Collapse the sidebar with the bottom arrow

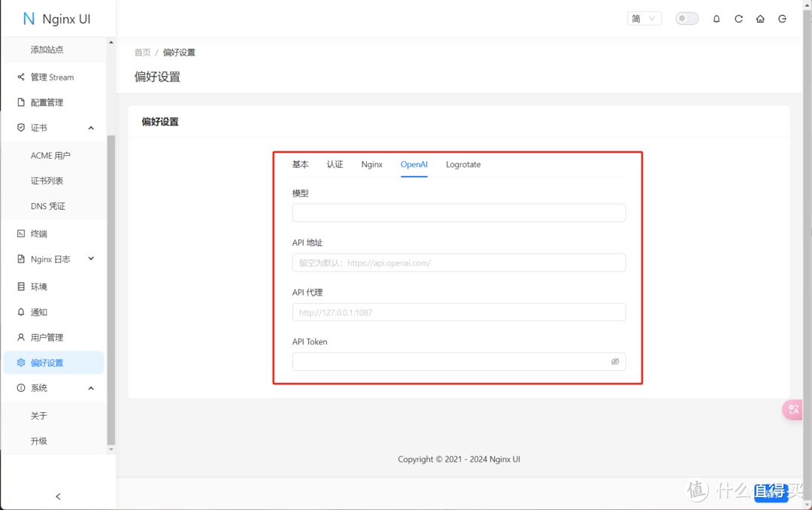(58, 496)
